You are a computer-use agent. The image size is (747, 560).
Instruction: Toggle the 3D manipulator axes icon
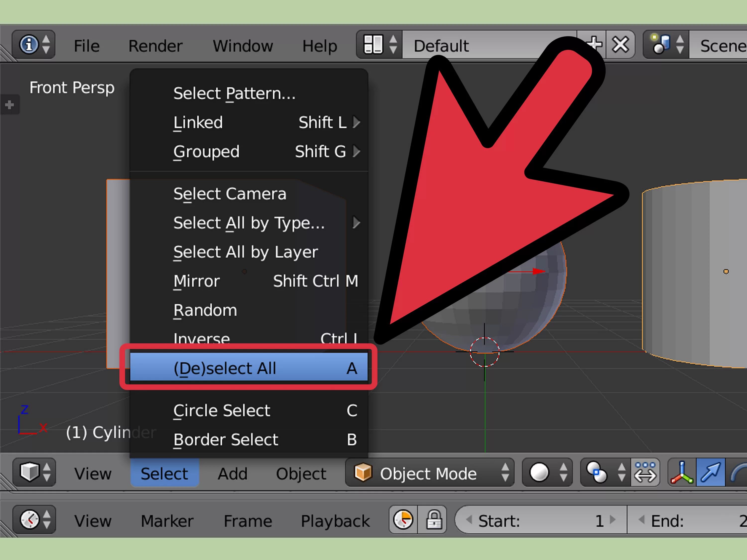(682, 472)
